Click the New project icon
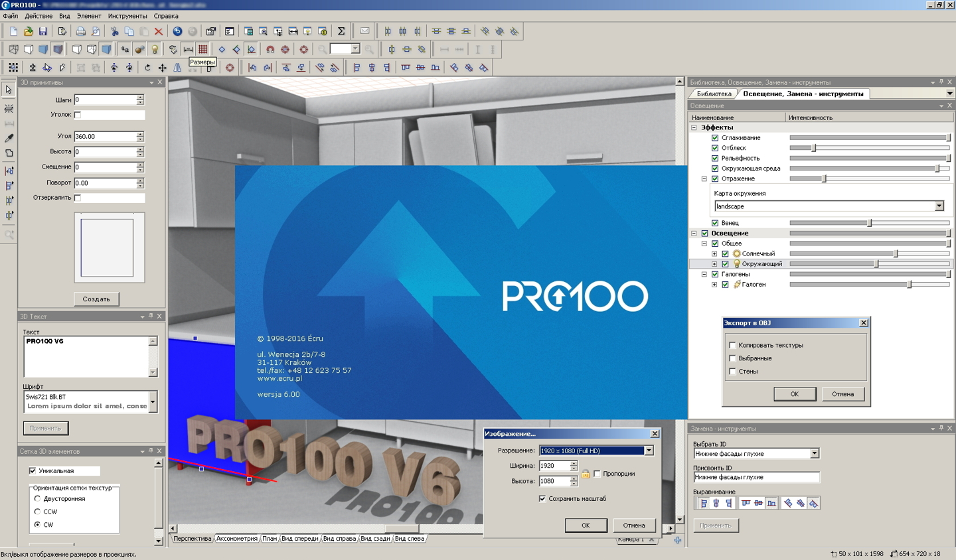The height and width of the screenshot is (560, 956). click(13, 31)
